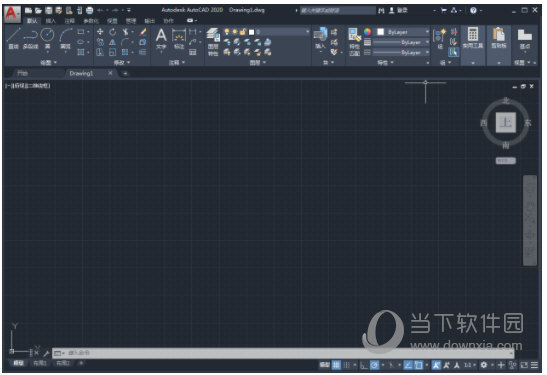Toggle annotation visibility in status bar
This screenshot has height=375, width=547.
[x=436, y=365]
